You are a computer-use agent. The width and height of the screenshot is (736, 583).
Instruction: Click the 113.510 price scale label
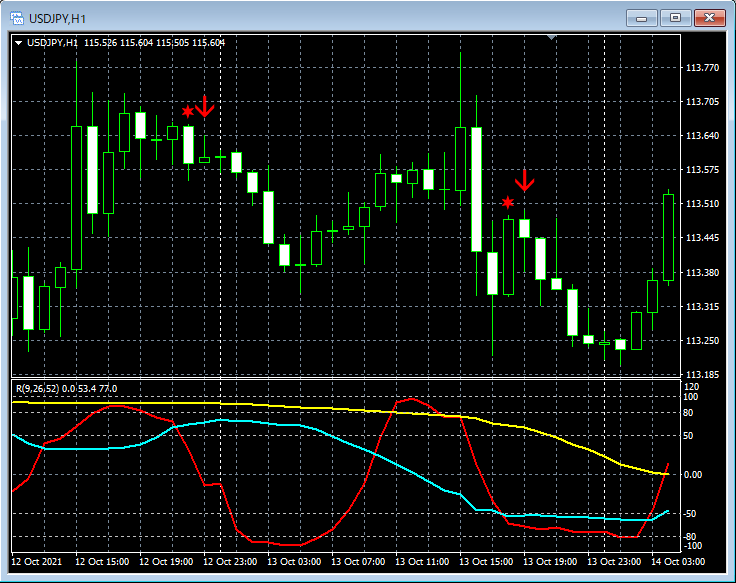702,204
